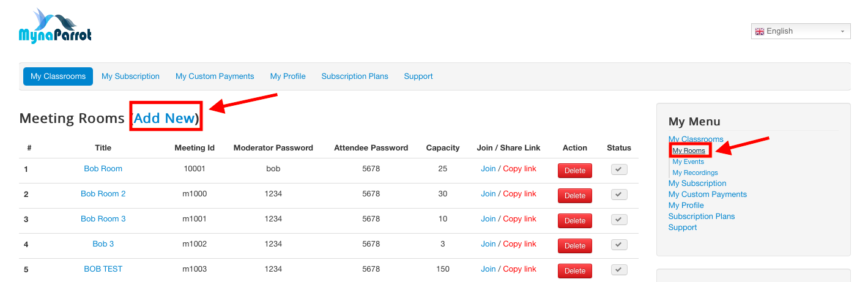Screen dimensions: 868x282
Task: Copy link for Bob Room 2
Action: 519,194
